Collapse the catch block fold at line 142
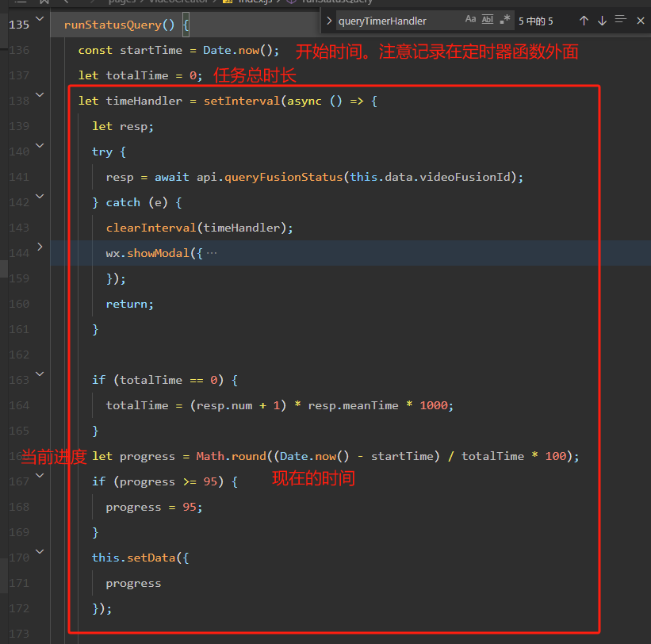This screenshot has height=644, width=651. coord(40,196)
